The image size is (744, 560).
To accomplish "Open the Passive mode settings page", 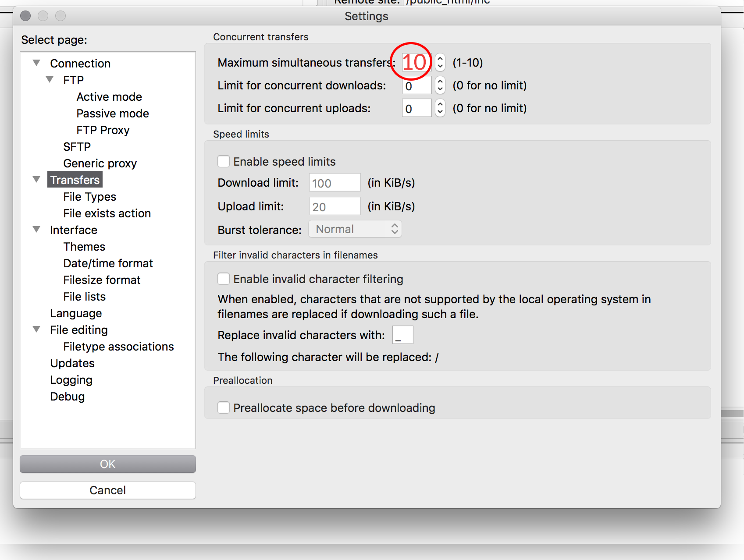I will [x=113, y=113].
